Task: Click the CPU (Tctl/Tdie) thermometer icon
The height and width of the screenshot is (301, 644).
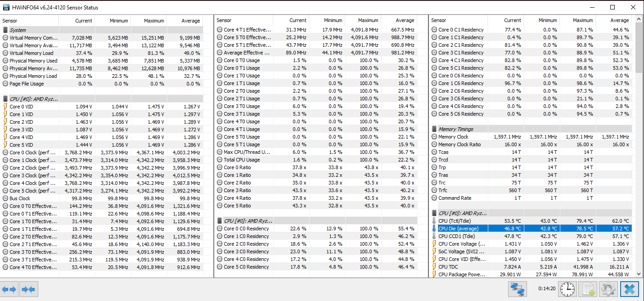Action: pyautogui.click(x=434, y=221)
